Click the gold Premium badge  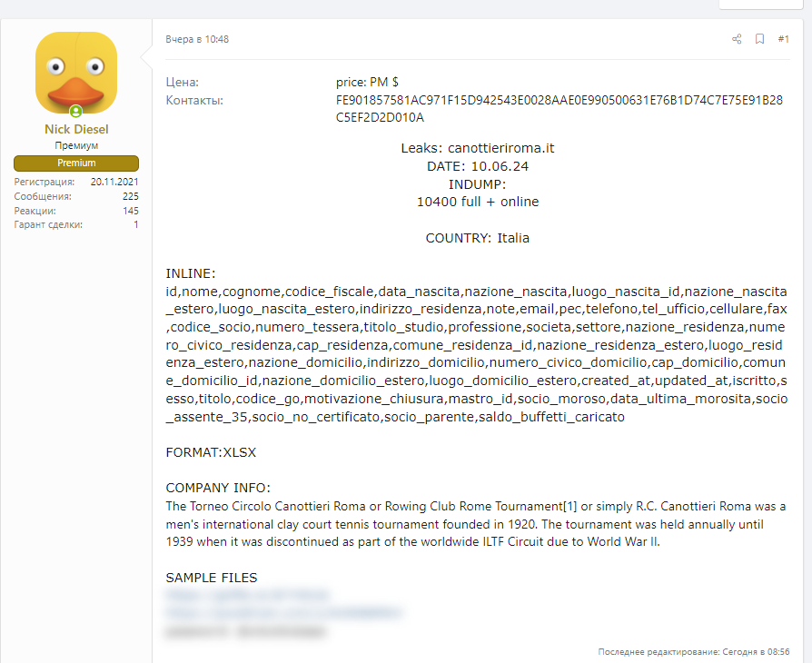(x=76, y=163)
